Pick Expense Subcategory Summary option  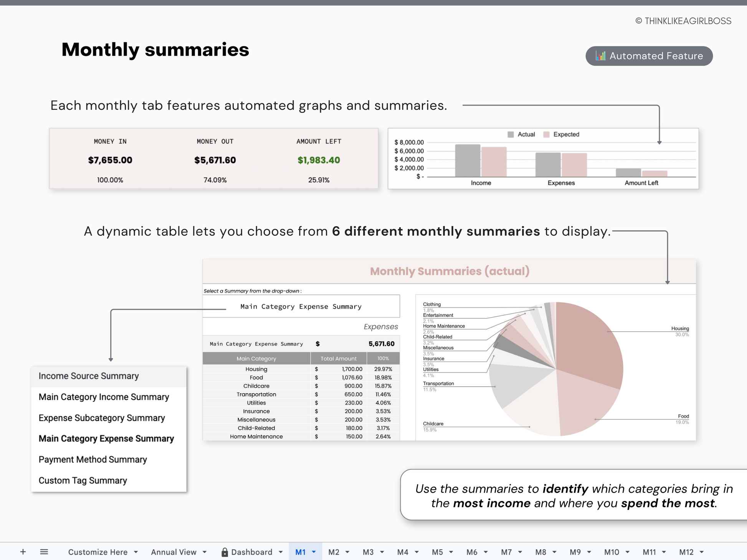tap(102, 418)
